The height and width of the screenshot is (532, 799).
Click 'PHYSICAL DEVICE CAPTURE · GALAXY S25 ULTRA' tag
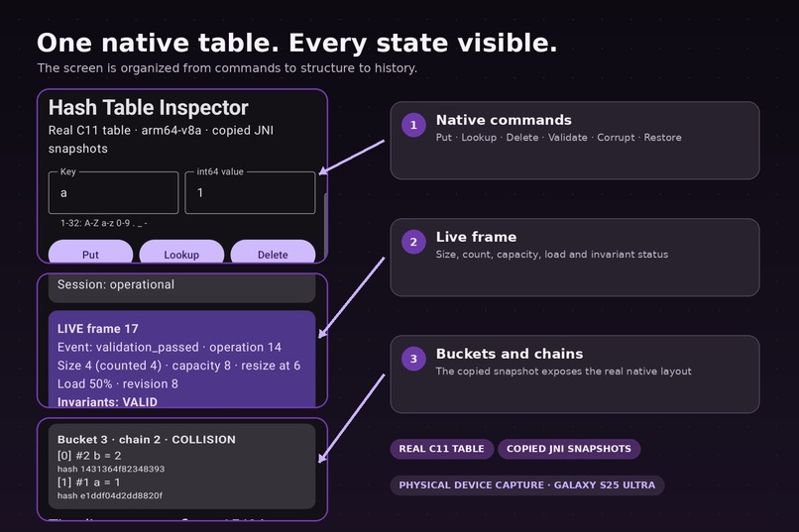tap(527, 485)
